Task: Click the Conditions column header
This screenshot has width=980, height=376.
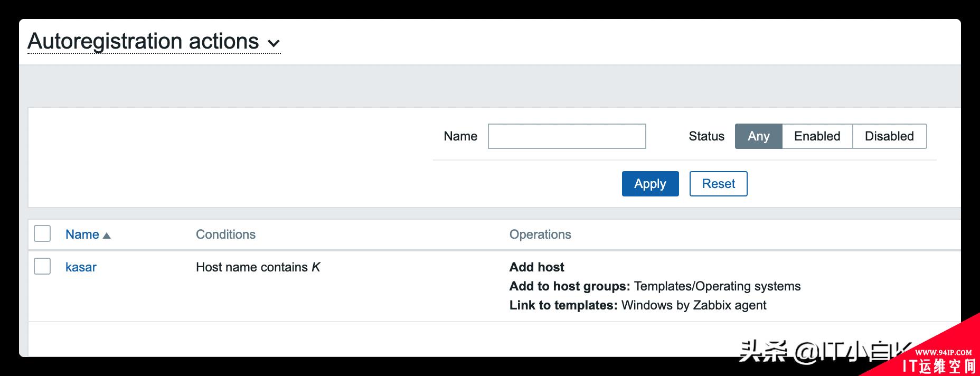Action: (225, 234)
